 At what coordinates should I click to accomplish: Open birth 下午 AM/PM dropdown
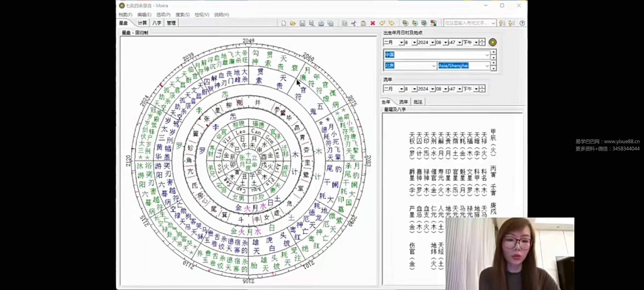(x=476, y=42)
